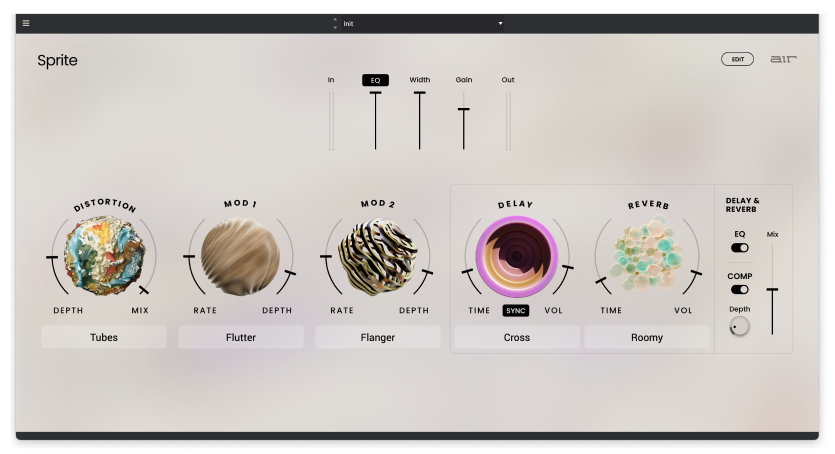This screenshot has height=454, width=835.
Task: Click the Mod 1 DEPTH arc handle
Action: 290,273
